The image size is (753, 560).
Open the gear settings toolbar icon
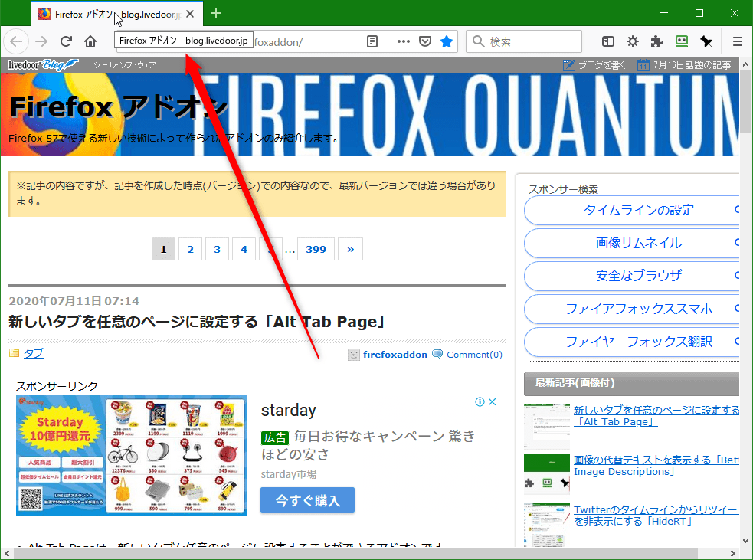[x=633, y=41]
